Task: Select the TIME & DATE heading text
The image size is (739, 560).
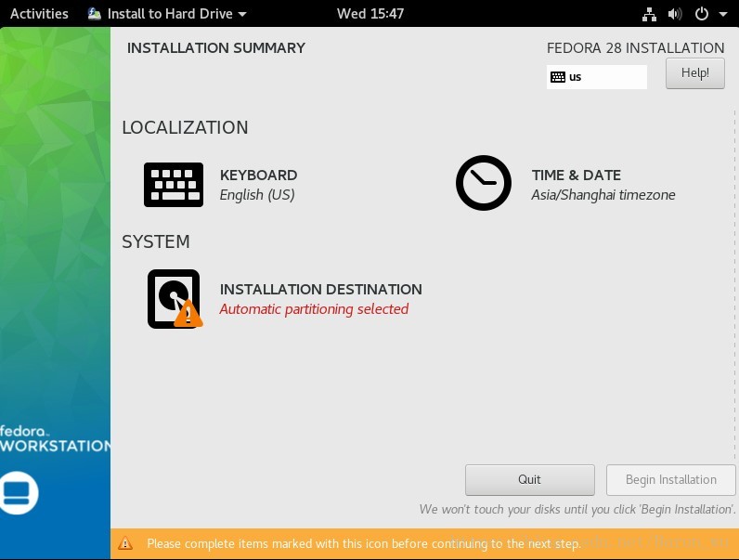Action: click(x=577, y=175)
